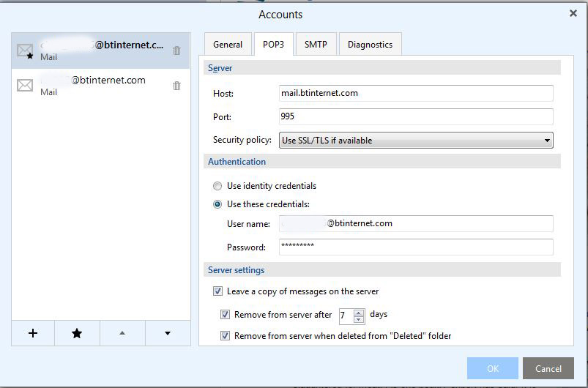The height and width of the screenshot is (388, 588).
Task: Toggle 'Remove from server when deleted' checkbox
Action: click(225, 336)
